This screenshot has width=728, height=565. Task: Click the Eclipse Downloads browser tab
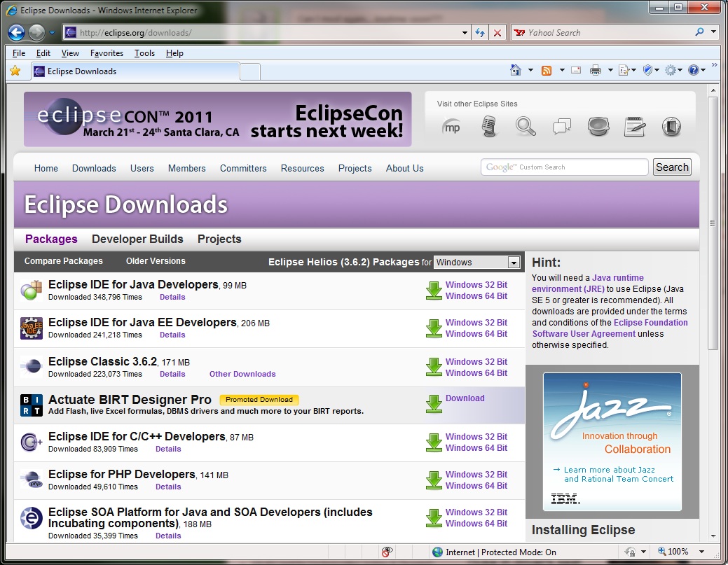pyautogui.click(x=135, y=71)
